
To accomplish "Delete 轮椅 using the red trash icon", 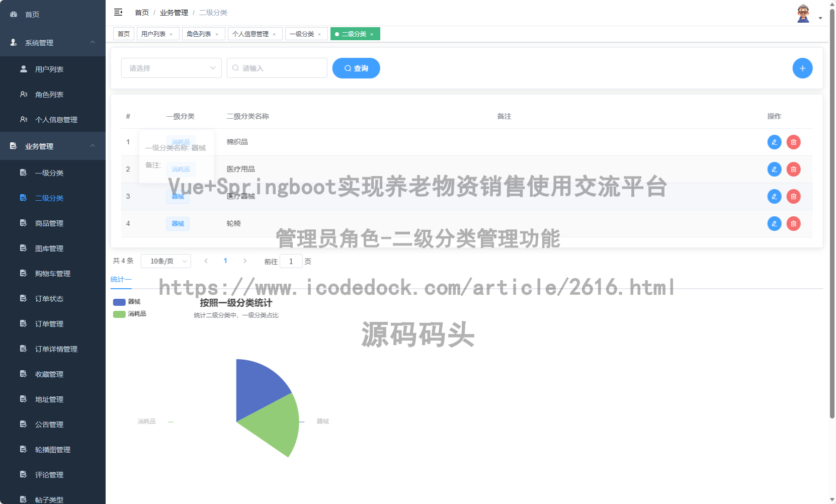I will pyautogui.click(x=794, y=223).
